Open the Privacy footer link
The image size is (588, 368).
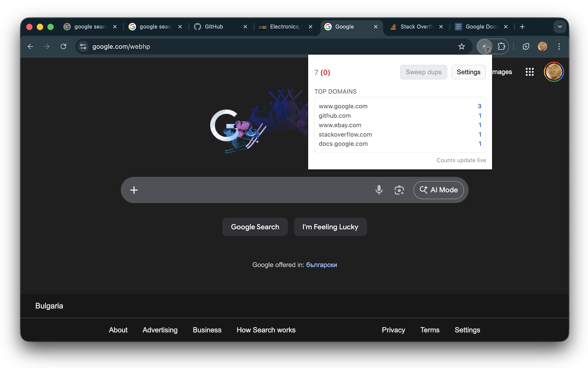394,330
